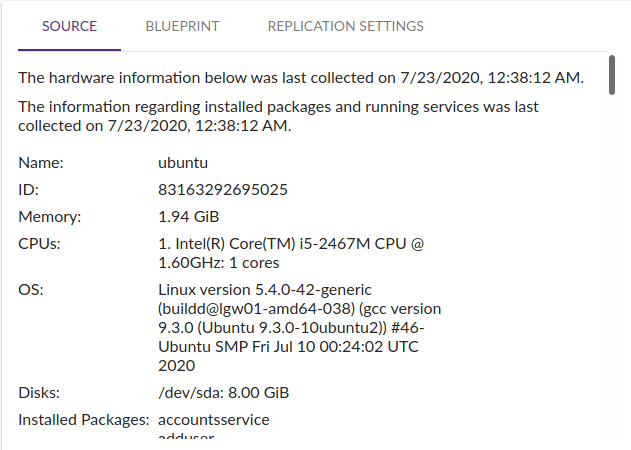631x450 pixels.
Task: Click the vertical scrollbar thumb
Action: (611, 78)
